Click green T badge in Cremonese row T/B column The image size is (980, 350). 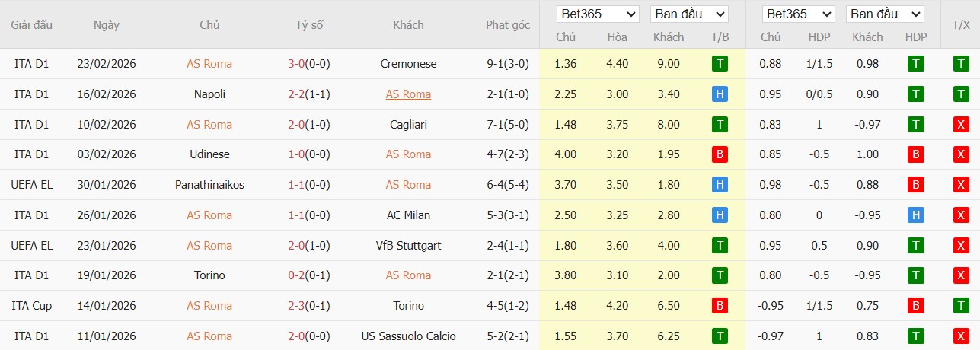[x=719, y=64]
